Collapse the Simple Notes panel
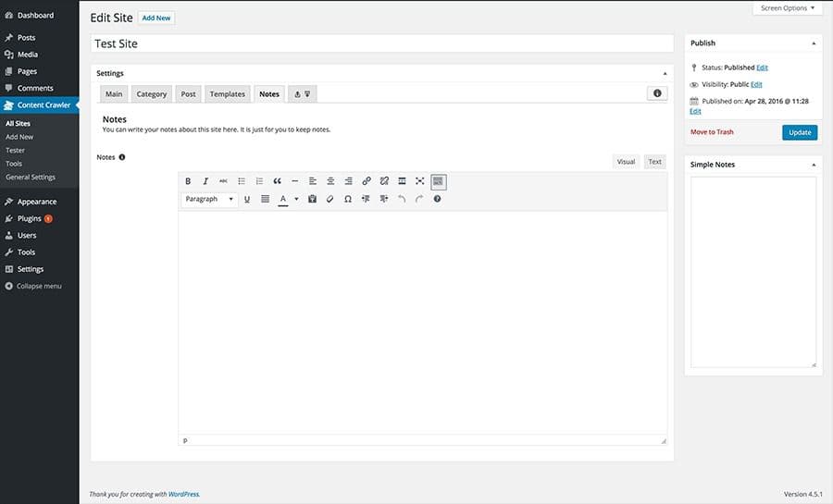The image size is (833, 504). 814,165
